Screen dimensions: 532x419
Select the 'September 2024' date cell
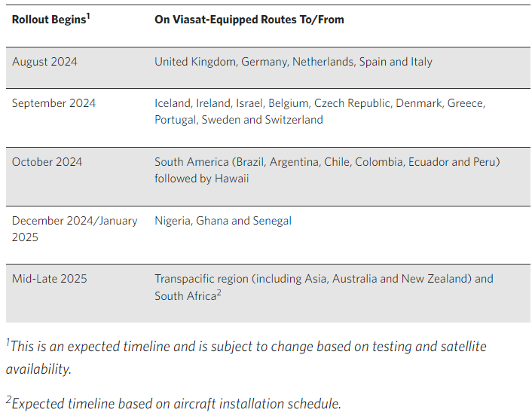coord(54,103)
